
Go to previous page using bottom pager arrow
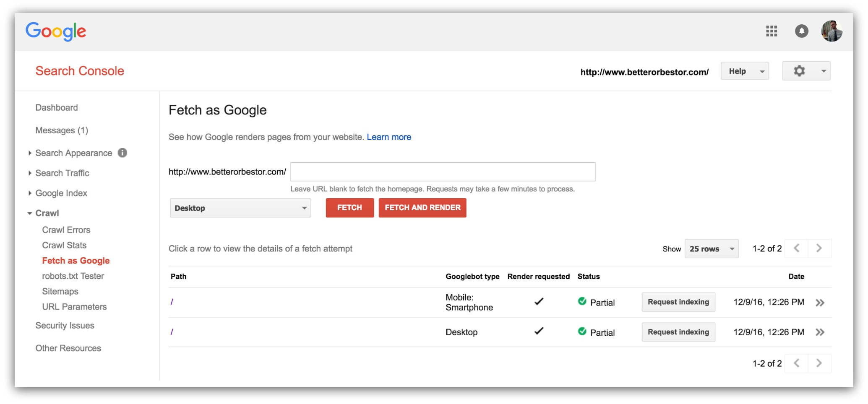pyautogui.click(x=796, y=363)
